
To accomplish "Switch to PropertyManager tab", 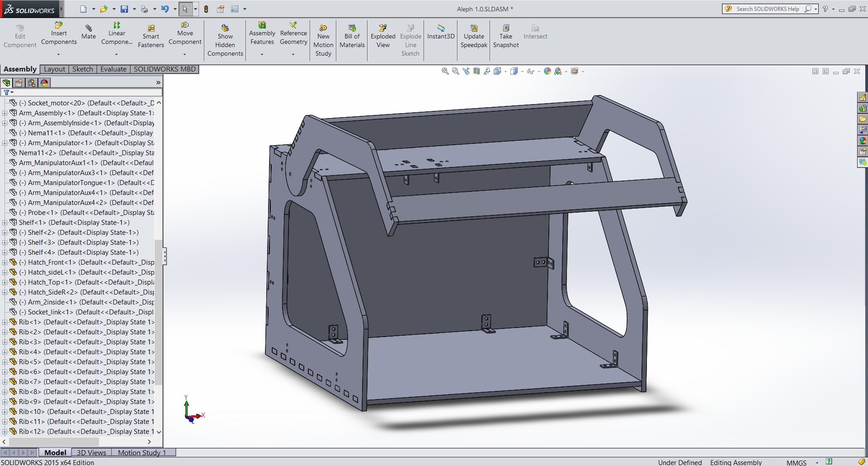I will tap(19, 83).
